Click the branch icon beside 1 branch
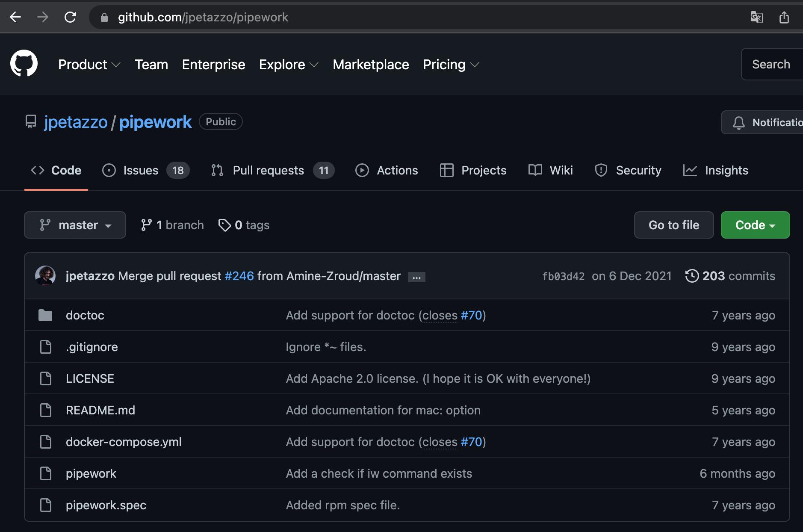The image size is (803, 532). pos(146,225)
